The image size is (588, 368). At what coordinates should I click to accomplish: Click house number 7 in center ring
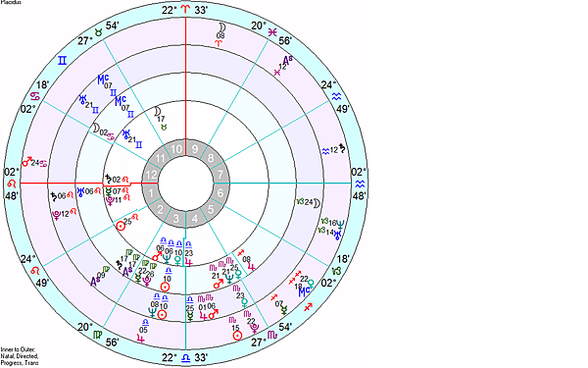[220, 175]
